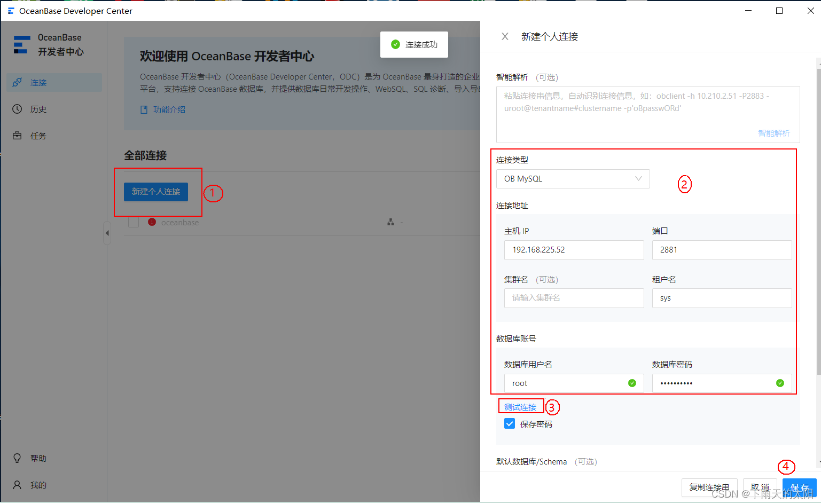Open the 功能介绍 link
821x504 pixels.
169,109
